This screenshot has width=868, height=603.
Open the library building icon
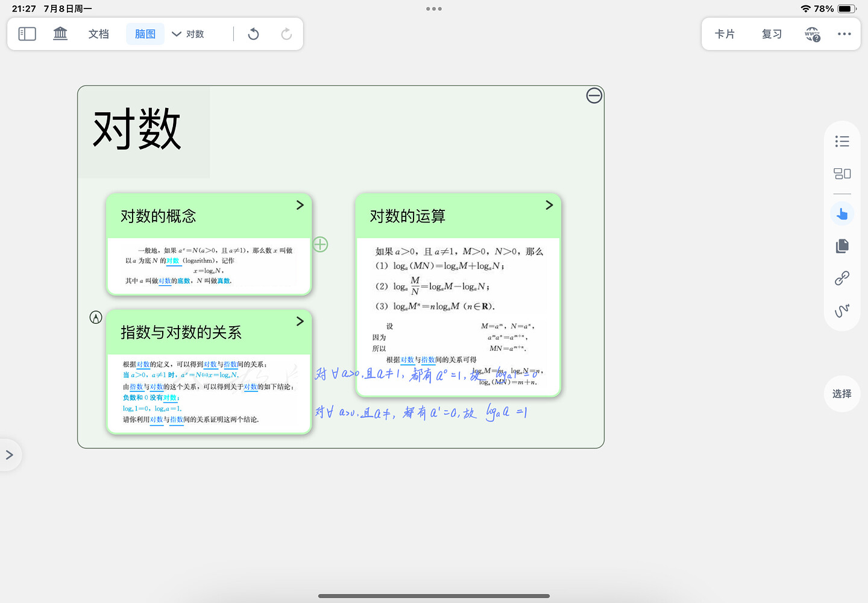tap(60, 34)
